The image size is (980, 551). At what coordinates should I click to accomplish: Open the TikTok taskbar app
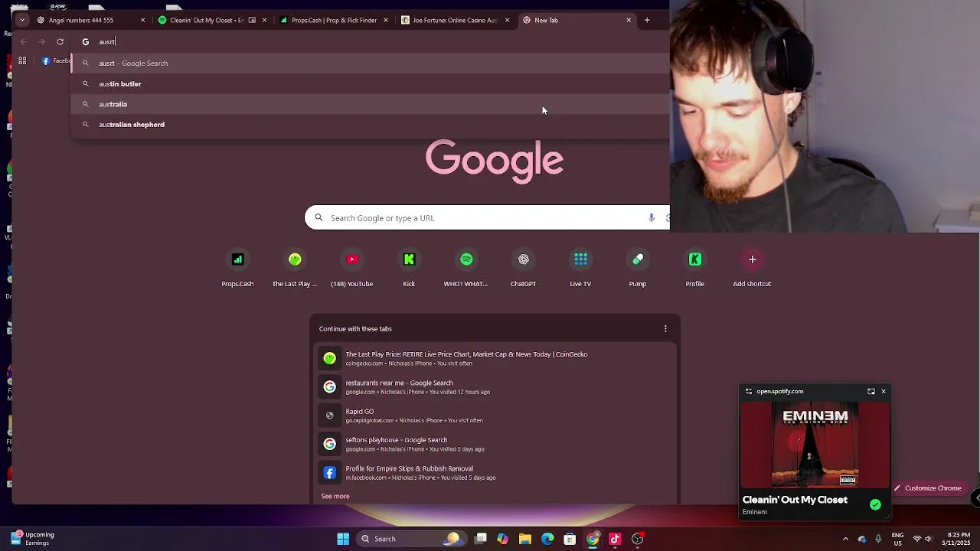[615, 539]
